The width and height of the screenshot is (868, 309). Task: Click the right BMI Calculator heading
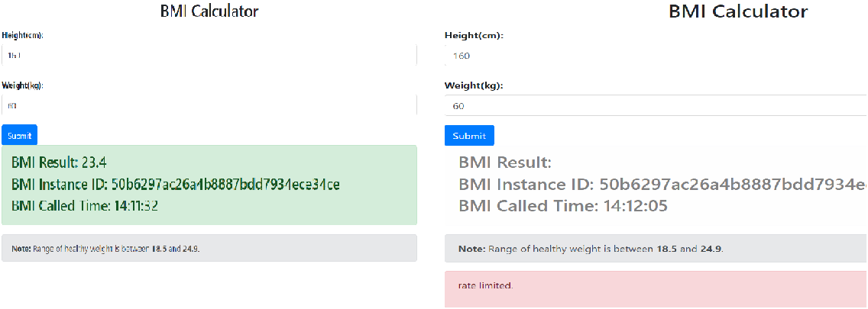pyautogui.click(x=737, y=11)
